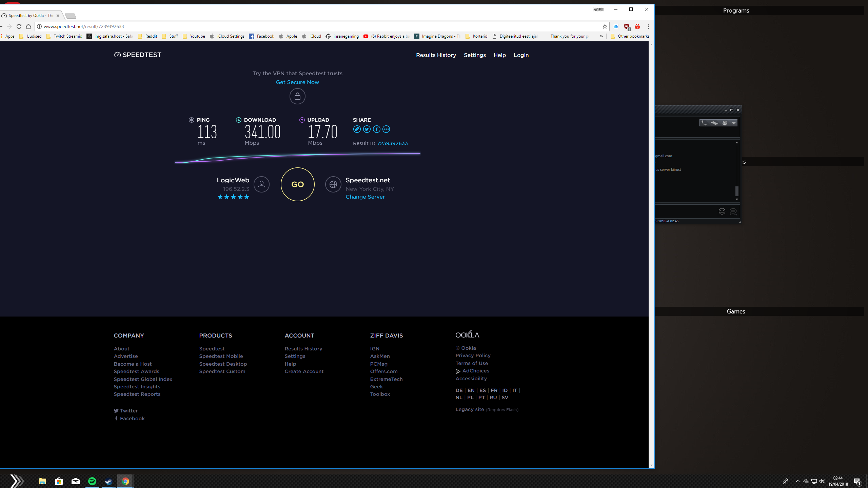
Task: Click Login in the top navigation
Action: 521,55
